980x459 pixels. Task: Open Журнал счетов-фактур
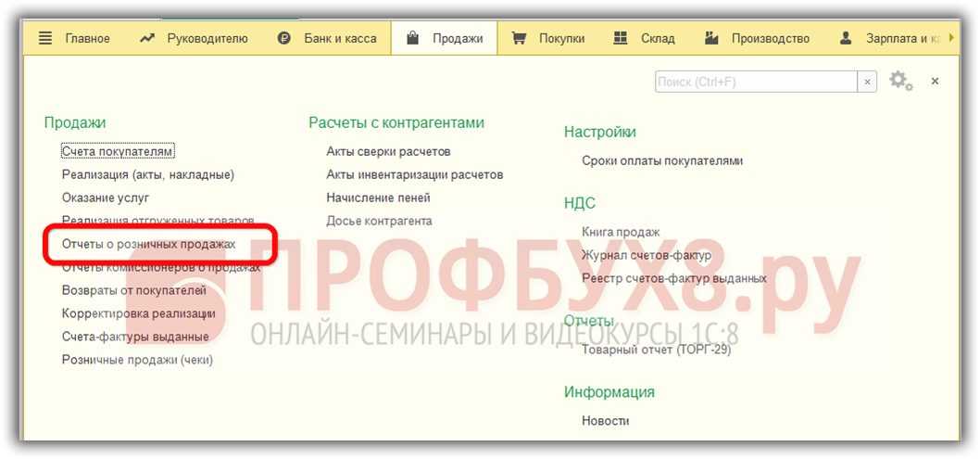[x=647, y=255]
